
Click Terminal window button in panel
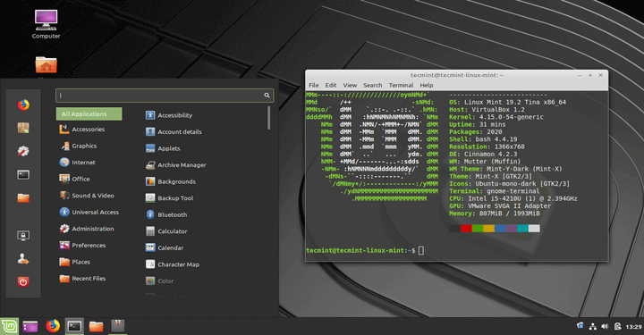(74, 326)
